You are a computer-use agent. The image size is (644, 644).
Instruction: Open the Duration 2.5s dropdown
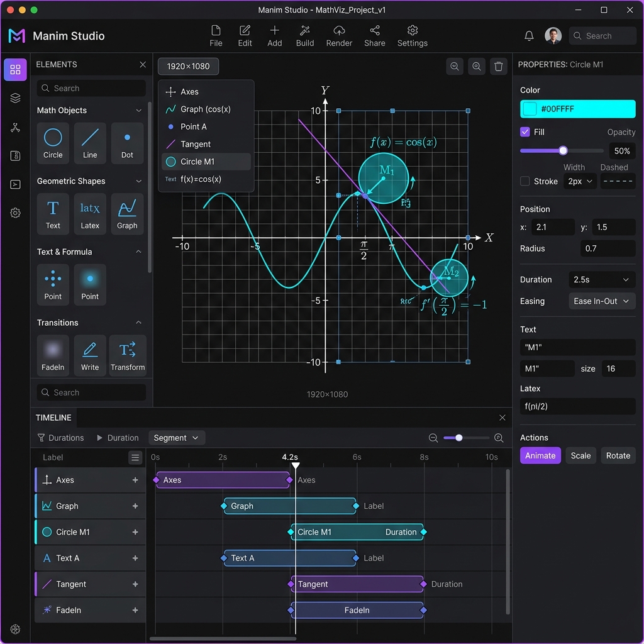[x=602, y=280]
